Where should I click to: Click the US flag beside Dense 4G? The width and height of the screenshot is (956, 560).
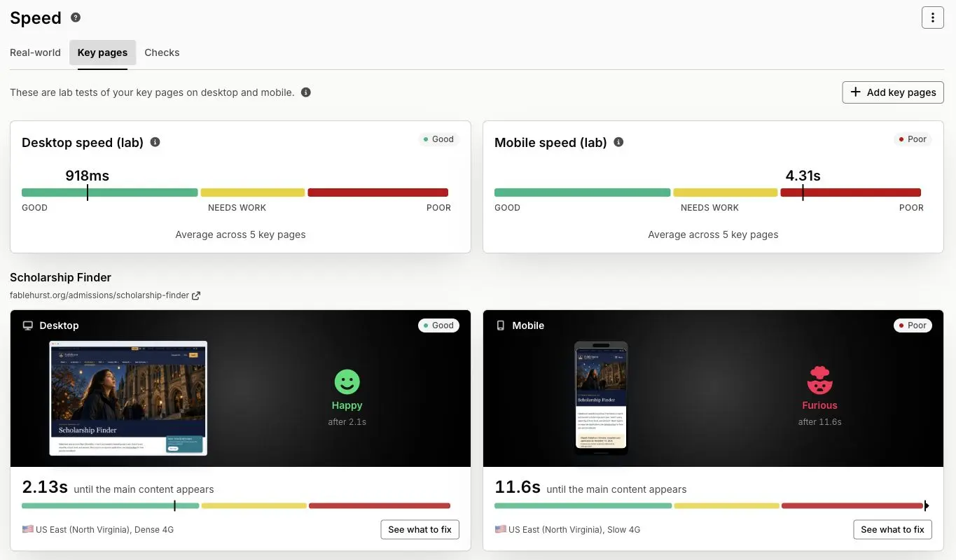pos(27,529)
